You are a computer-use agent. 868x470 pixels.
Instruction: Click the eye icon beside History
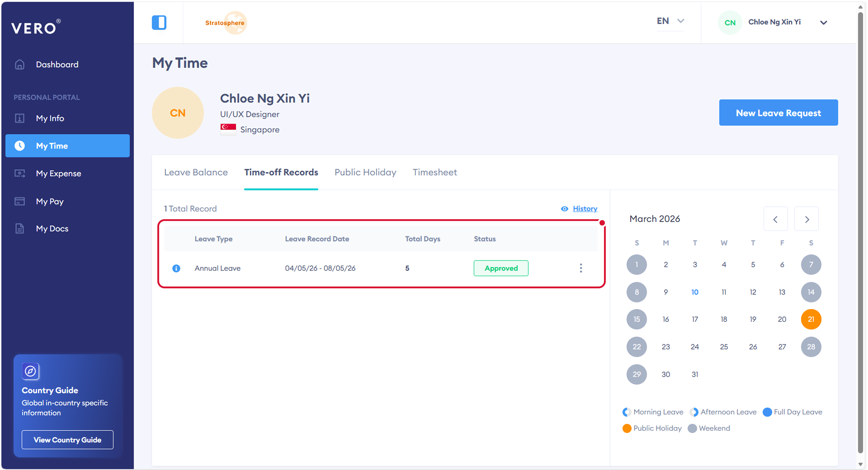(x=564, y=209)
